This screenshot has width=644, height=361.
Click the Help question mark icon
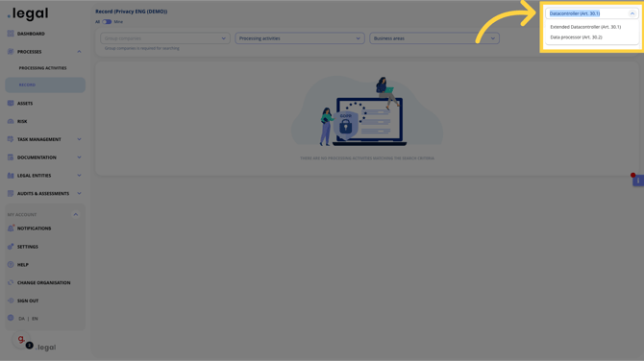click(11, 265)
